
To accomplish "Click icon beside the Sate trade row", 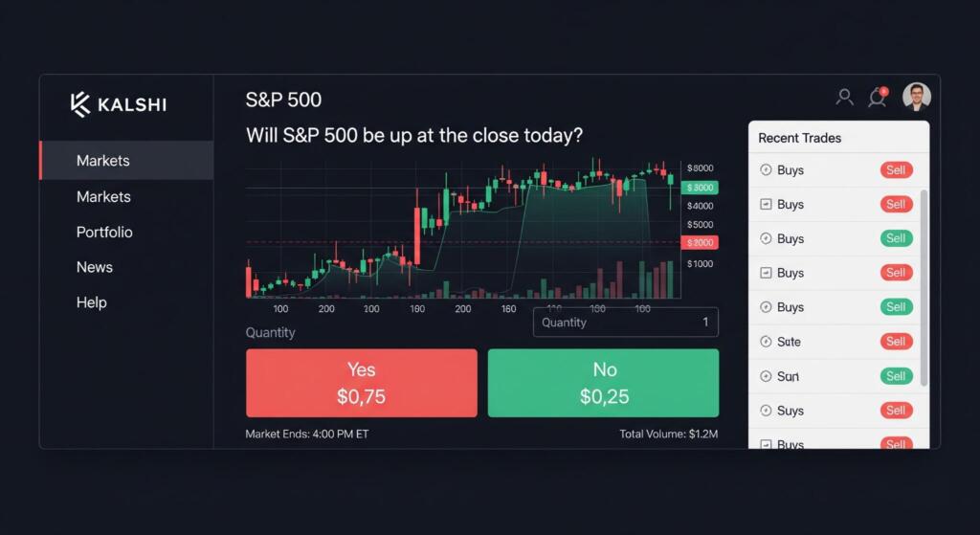I will click(x=766, y=342).
